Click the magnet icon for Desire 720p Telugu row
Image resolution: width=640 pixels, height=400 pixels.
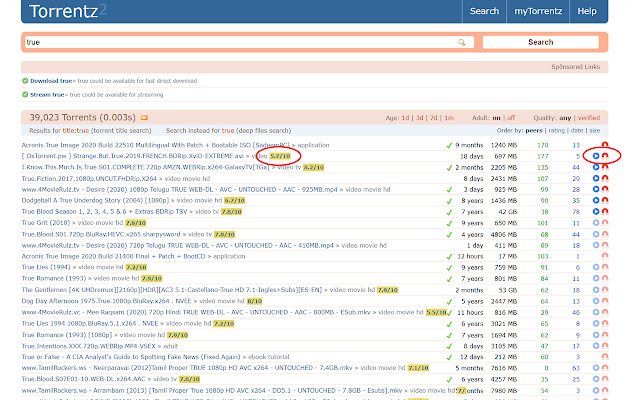point(605,245)
